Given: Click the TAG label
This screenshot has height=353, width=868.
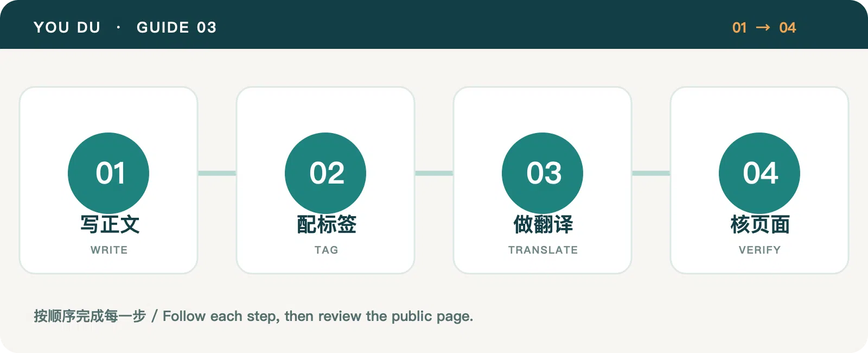Looking at the screenshot, I should (x=326, y=250).
